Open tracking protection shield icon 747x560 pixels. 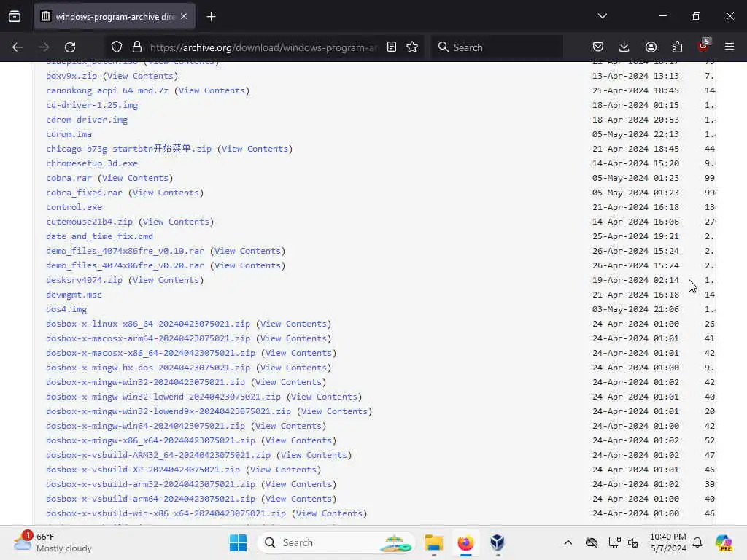pyautogui.click(x=117, y=47)
